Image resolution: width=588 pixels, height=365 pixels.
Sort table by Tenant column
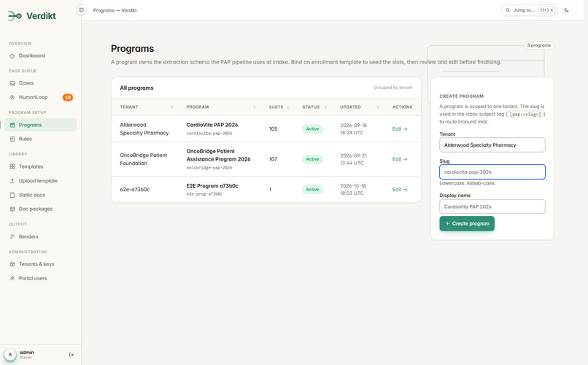coord(146,107)
